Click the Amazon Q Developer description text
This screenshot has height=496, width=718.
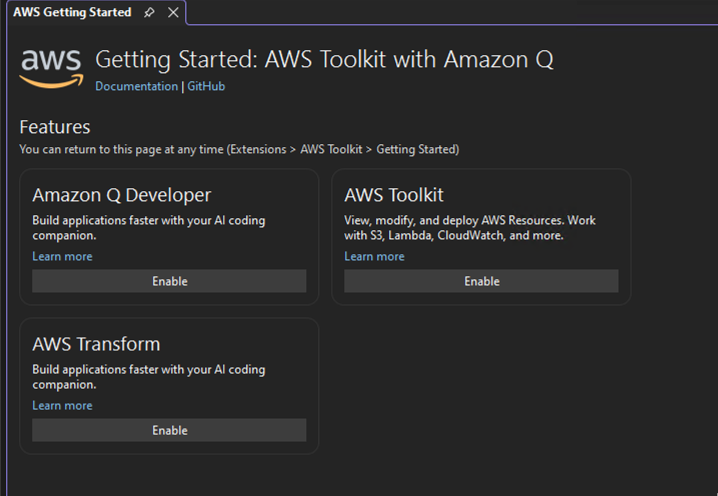148,228
